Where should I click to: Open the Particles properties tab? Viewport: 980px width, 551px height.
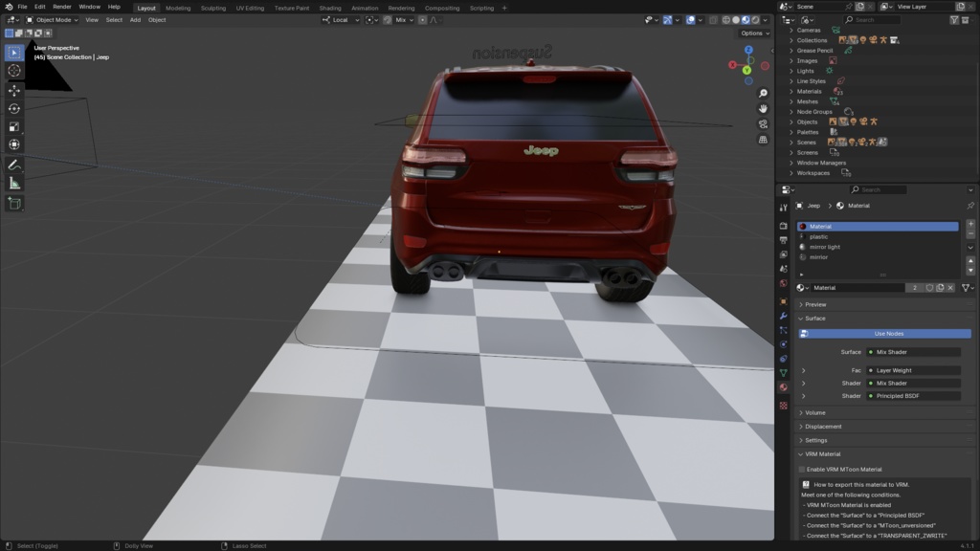783,330
